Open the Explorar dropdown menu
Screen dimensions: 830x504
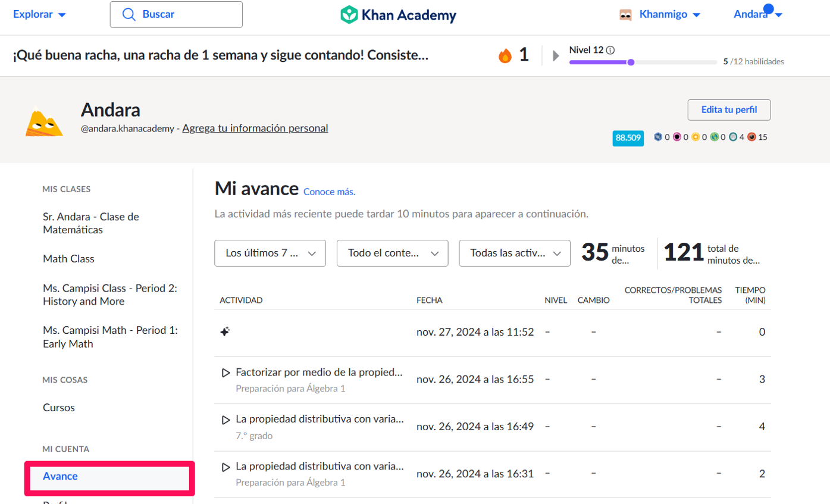(x=39, y=14)
